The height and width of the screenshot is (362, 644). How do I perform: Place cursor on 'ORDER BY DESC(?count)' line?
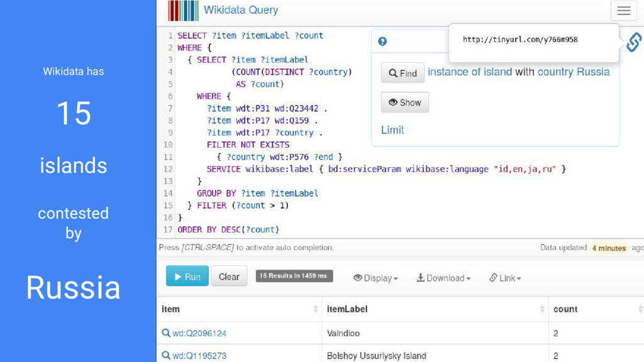tap(228, 229)
